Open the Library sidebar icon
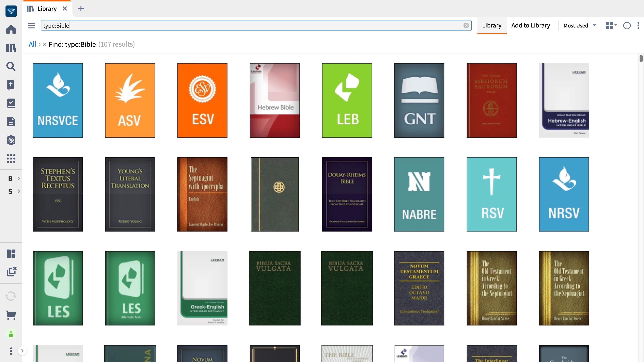This screenshot has height=362, width=644. pyautogui.click(x=11, y=48)
